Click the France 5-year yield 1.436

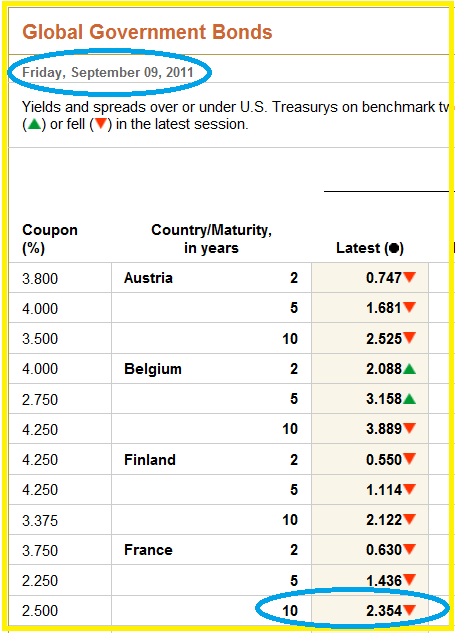[x=384, y=581]
